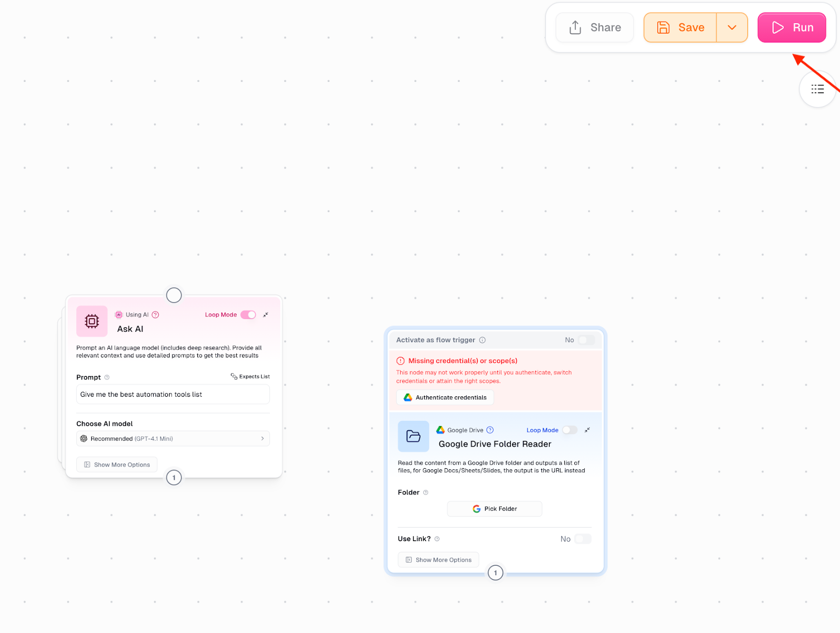Click Authenticate credentials
This screenshot has height=633, width=840.
coord(444,397)
